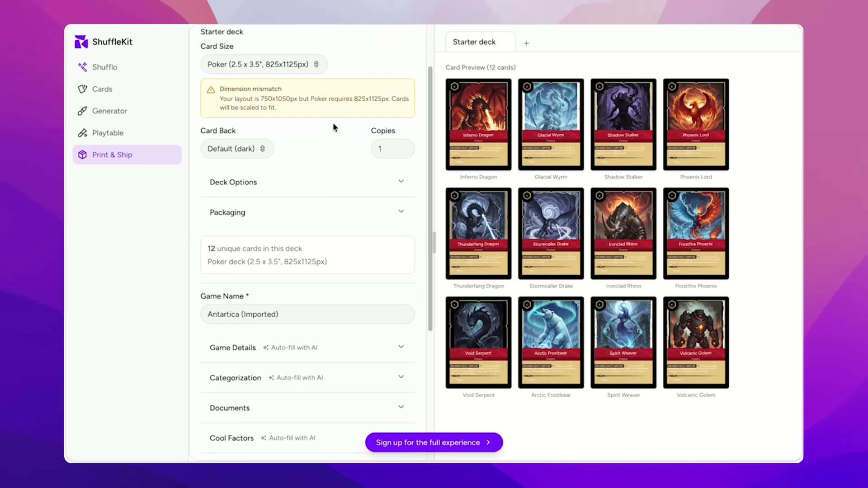868x488 pixels.
Task: Click the ShuffleKit logo icon
Action: tap(81, 42)
